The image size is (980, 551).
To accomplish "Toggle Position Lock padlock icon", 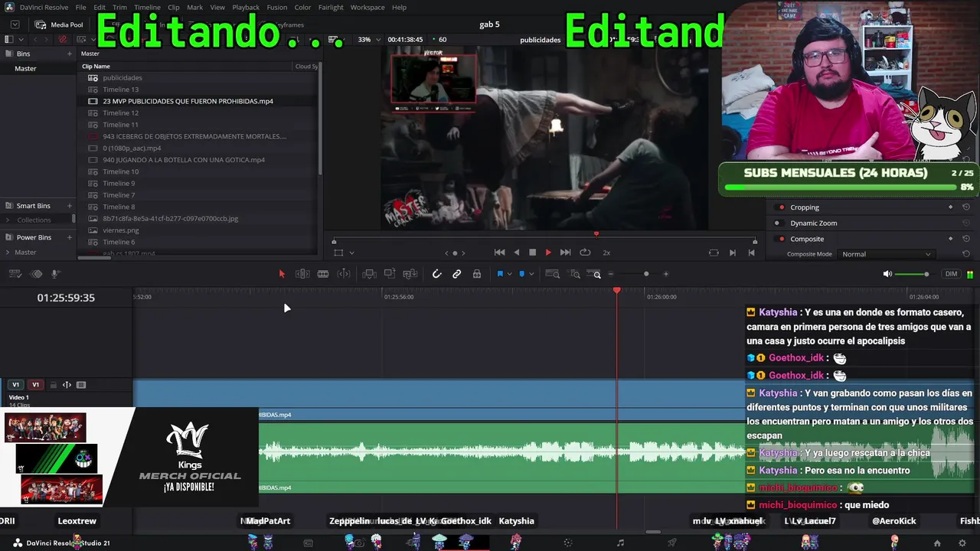I will tap(477, 274).
